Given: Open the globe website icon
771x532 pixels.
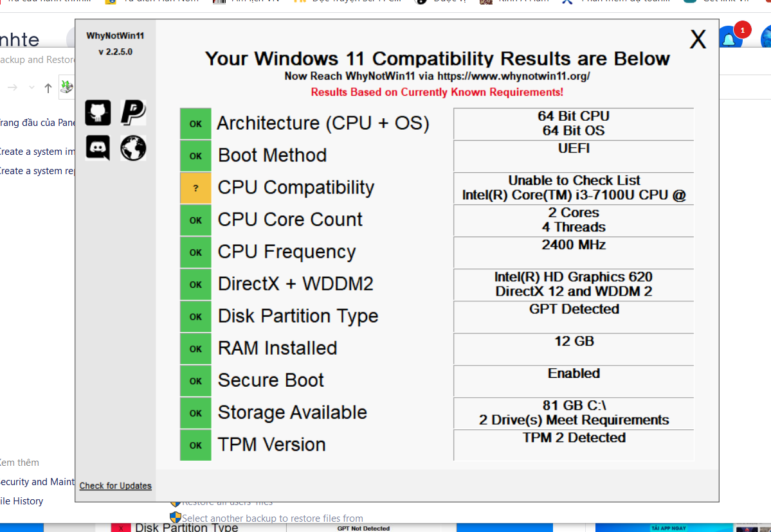Looking at the screenshot, I should 133,148.
